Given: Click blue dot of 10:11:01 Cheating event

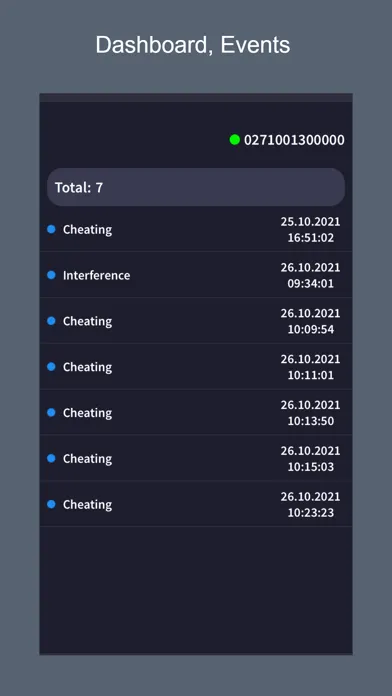Looking at the screenshot, I should click(x=51, y=366).
